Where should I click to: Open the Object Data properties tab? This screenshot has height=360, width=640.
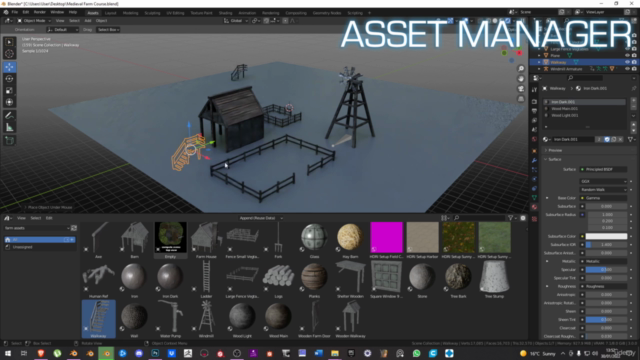tap(534, 198)
